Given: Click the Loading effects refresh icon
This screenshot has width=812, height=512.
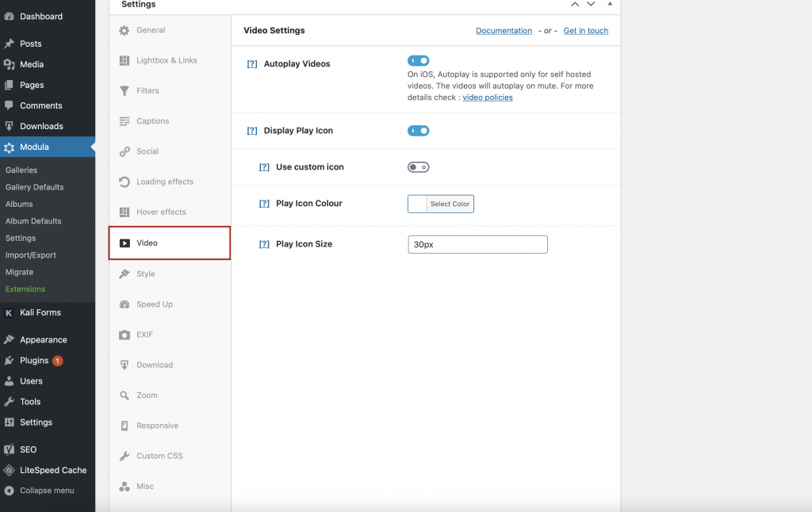Looking at the screenshot, I should [124, 181].
